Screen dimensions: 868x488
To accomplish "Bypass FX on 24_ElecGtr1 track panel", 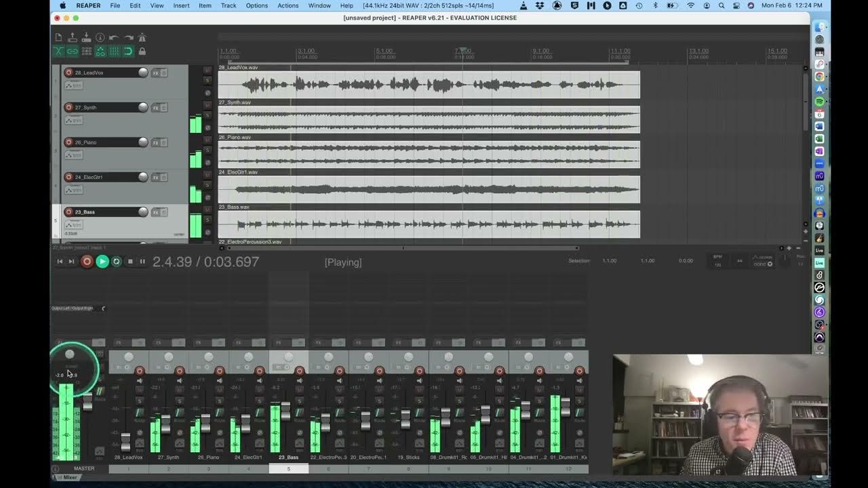I will tap(163, 177).
